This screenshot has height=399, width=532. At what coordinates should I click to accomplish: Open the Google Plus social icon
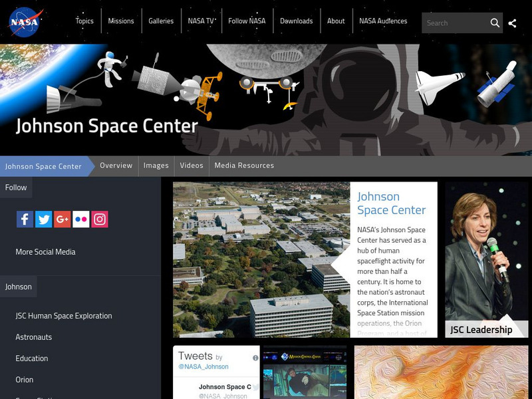(62, 219)
